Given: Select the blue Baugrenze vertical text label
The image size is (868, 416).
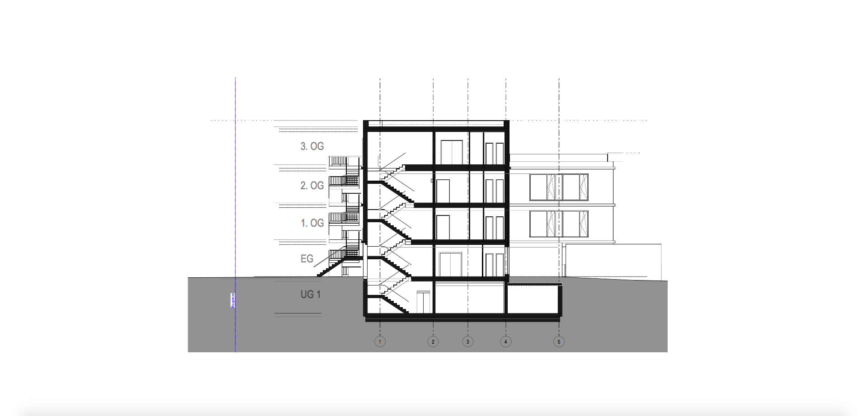Looking at the screenshot, I should pos(233,300).
